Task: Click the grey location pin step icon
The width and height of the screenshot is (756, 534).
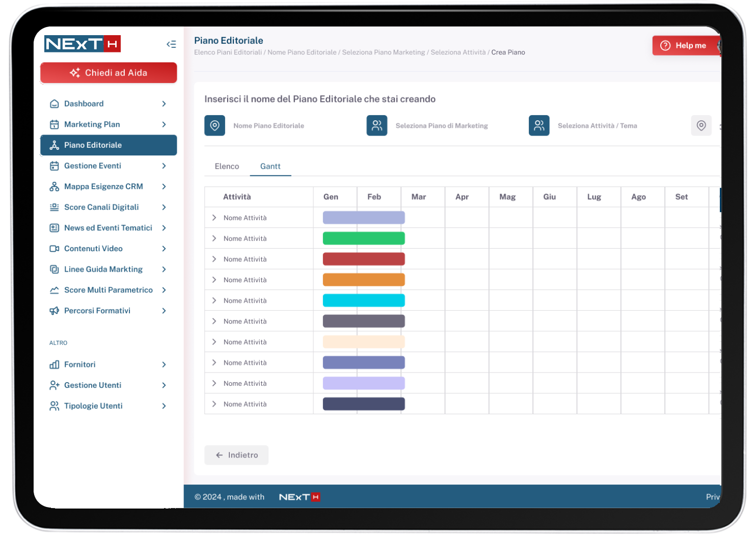Action: [x=701, y=125]
